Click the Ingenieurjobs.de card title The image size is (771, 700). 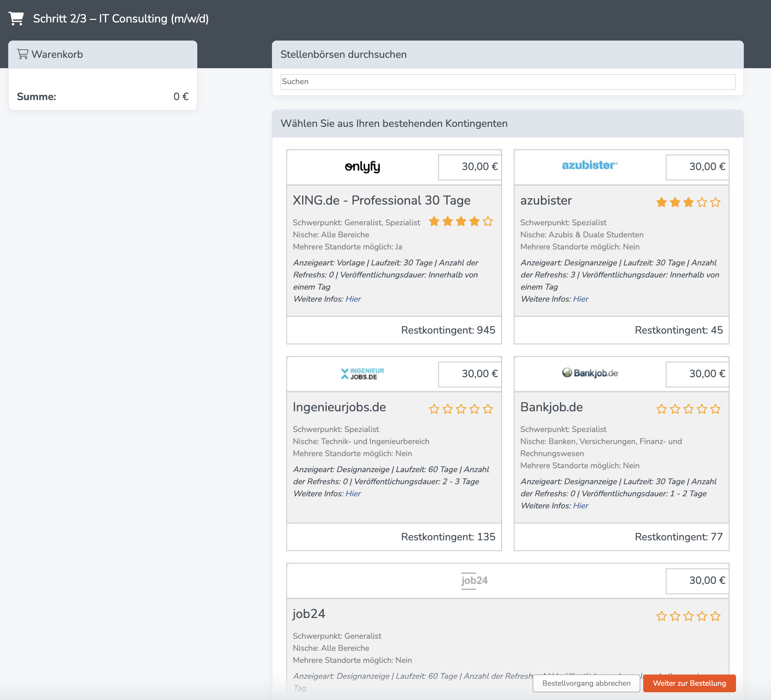[339, 407]
